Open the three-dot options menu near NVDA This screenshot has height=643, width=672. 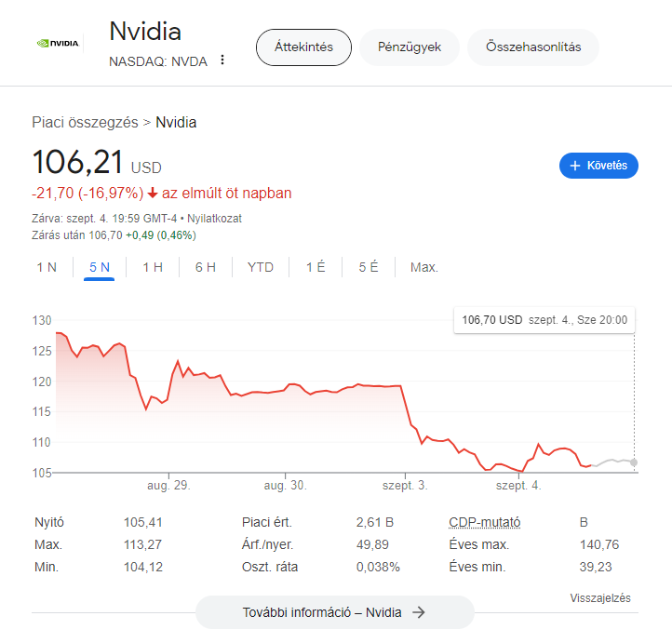click(x=222, y=60)
